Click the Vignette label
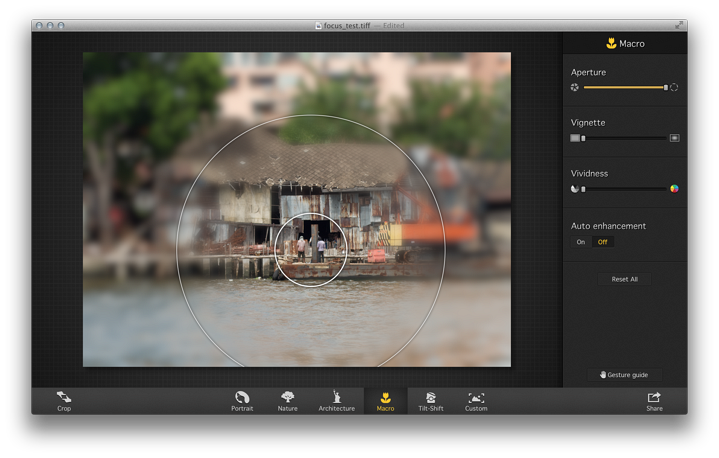Image resolution: width=719 pixels, height=458 pixels. 588,123
